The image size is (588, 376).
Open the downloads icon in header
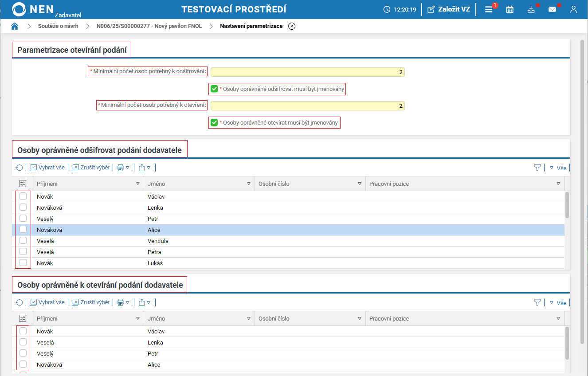click(x=531, y=9)
